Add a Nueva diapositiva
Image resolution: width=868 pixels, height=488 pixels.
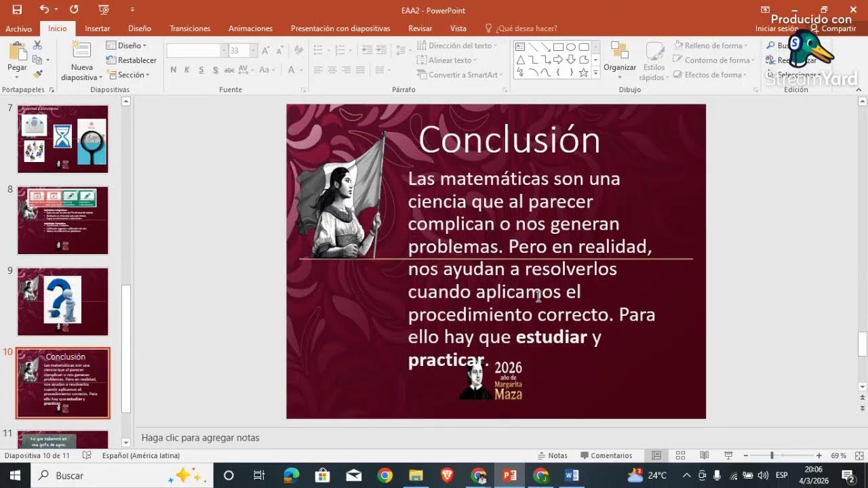(x=81, y=62)
